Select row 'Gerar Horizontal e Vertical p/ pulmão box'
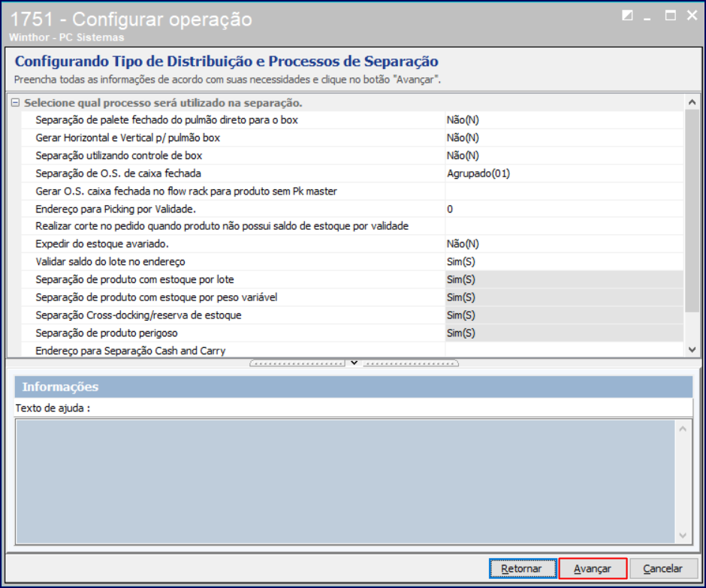The width and height of the screenshot is (706, 588). [233, 137]
